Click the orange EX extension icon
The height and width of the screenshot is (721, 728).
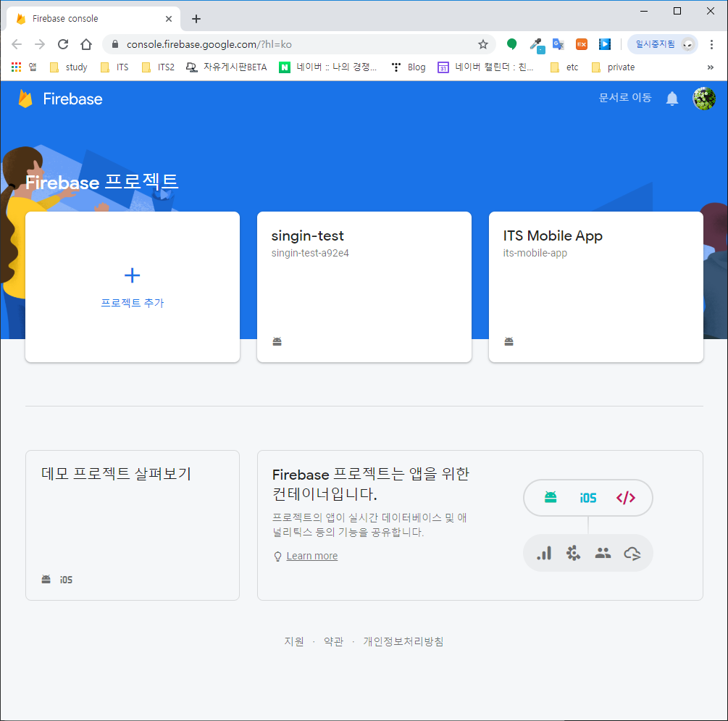pyautogui.click(x=581, y=44)
